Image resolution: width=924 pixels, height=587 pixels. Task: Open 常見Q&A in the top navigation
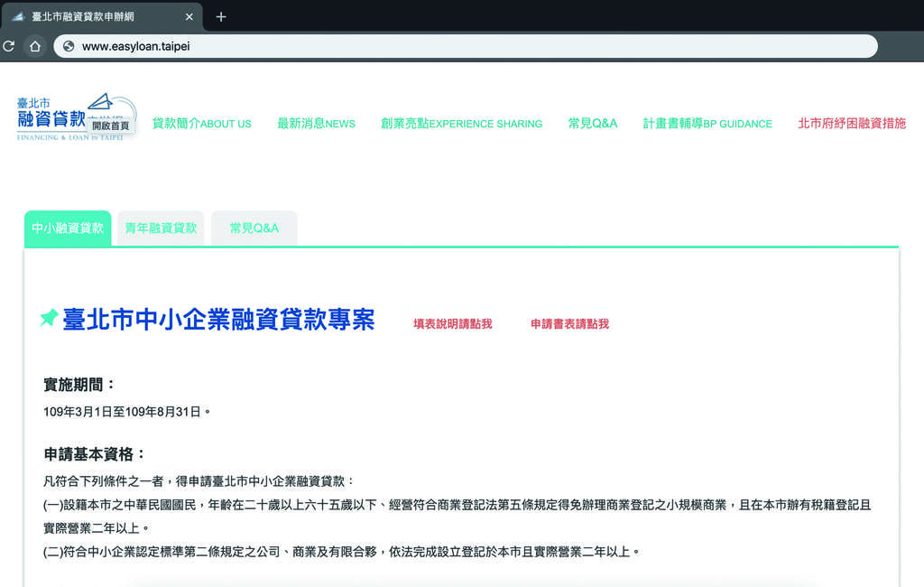[x=592, y=124]
